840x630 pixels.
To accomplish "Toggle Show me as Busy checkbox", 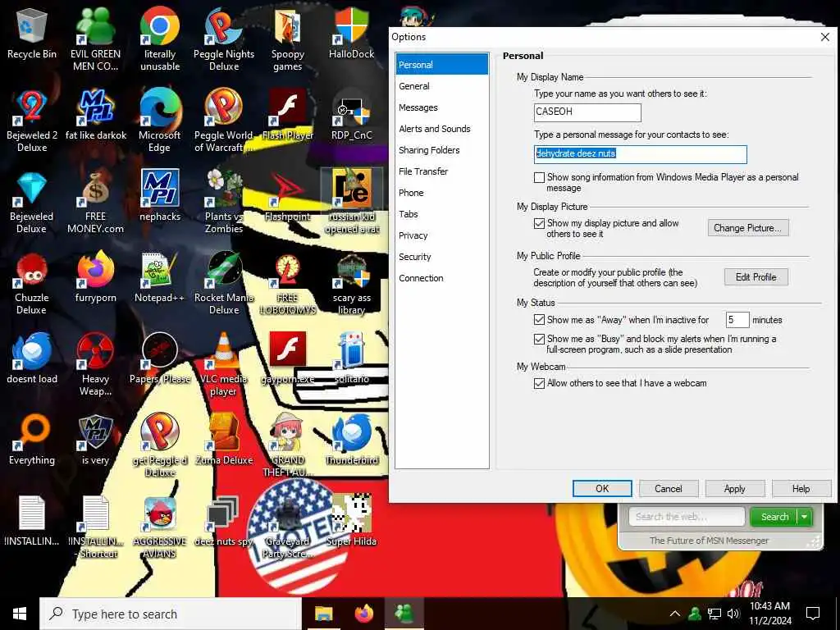I will tap(540, 339).
